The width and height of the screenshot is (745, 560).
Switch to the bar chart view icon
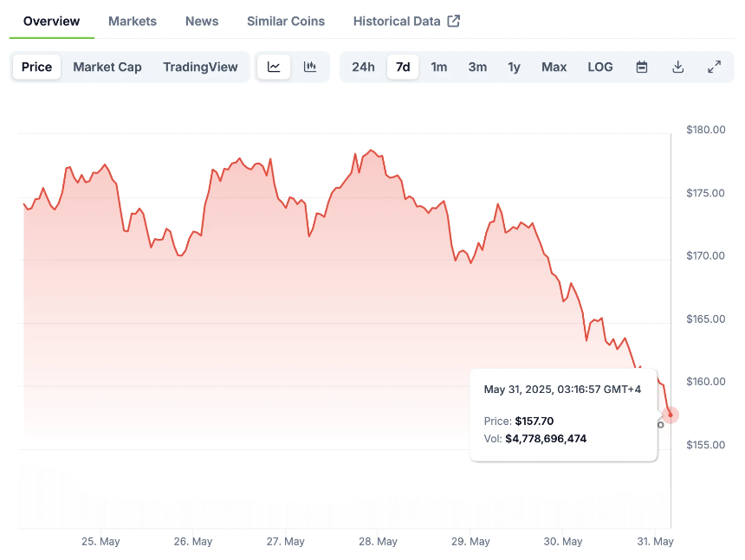[309, 67]
